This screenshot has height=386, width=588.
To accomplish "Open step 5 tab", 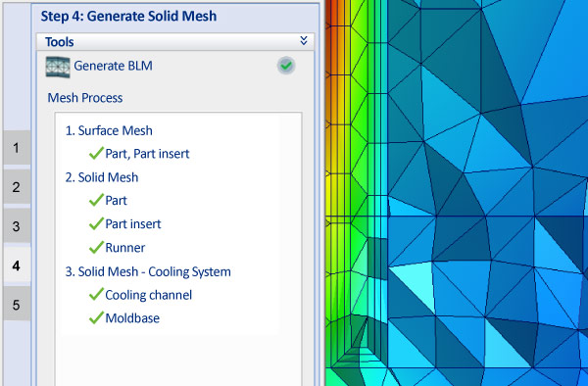I will coord(16,305).
